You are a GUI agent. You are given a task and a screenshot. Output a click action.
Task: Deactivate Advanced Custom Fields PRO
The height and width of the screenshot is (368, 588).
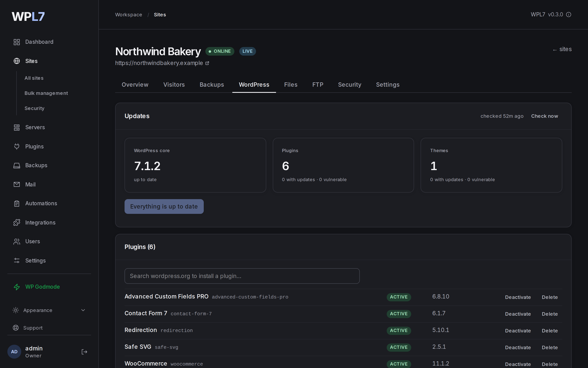pos(518,297)
